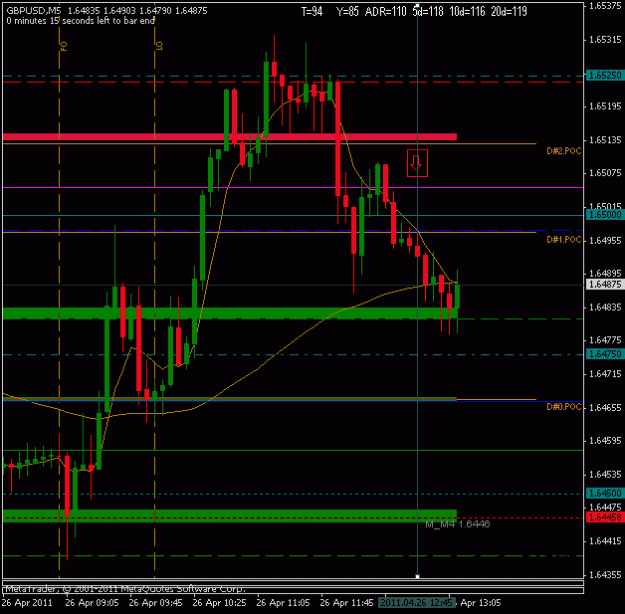625x614 pixels.
Task: Click the Apr 13:05 time label
Action: tap(481, 602)
